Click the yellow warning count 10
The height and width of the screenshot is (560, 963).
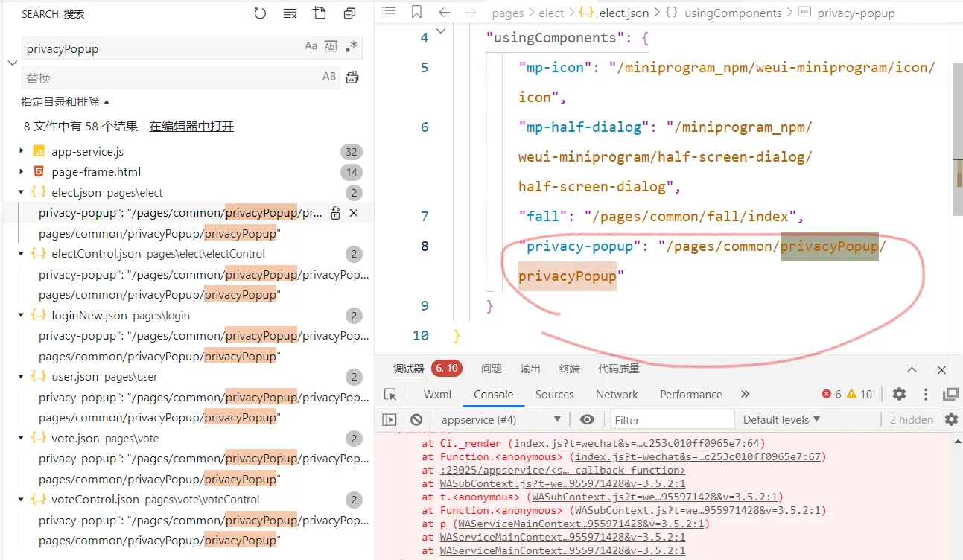coord(859,394)
